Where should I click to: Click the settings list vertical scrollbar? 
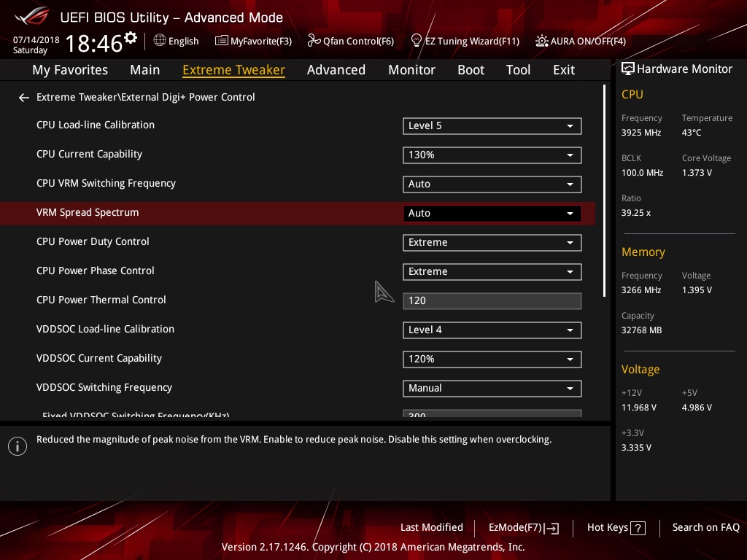(604, 190)
